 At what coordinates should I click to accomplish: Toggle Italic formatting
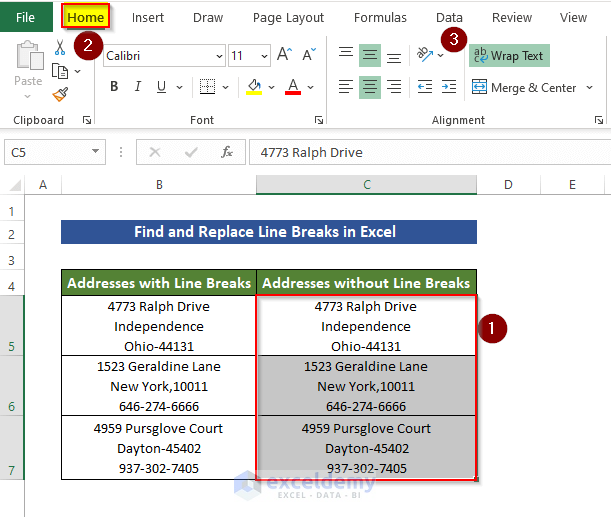(138, 86)
